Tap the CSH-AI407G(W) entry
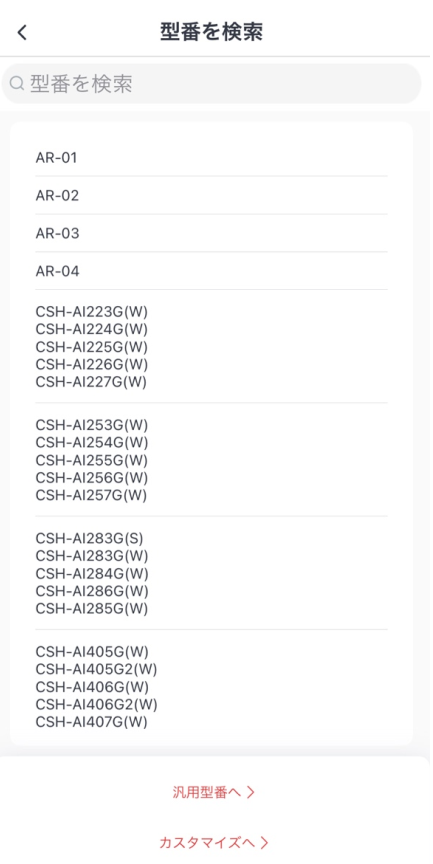The image size is (433, 864). tap(91, 722)
